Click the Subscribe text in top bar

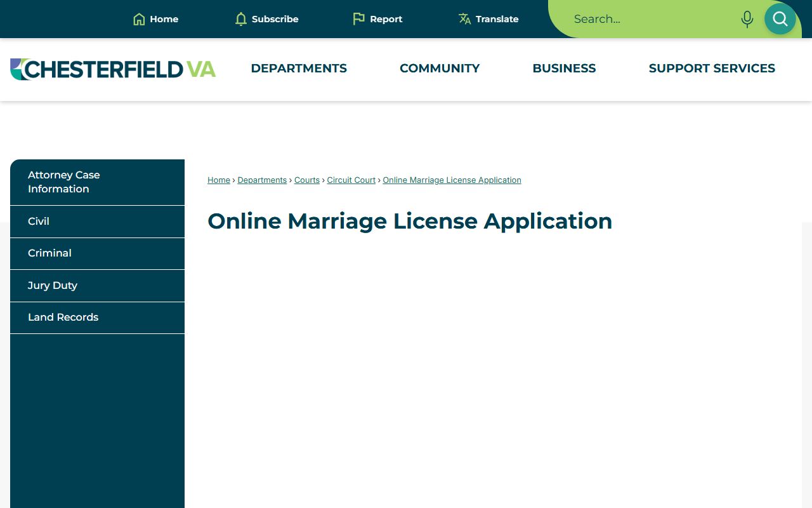pyautogui.click(x=275, y=19)
